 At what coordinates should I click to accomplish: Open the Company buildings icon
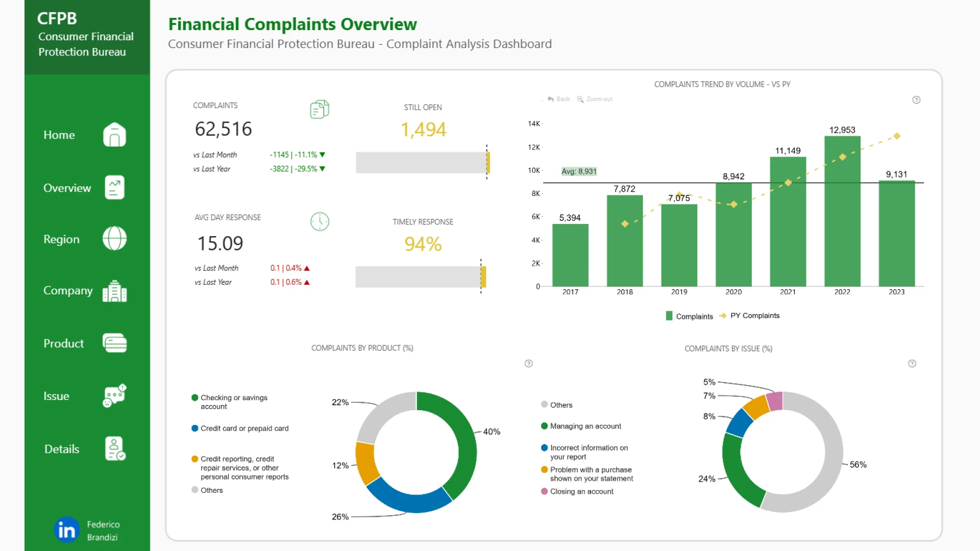coord(114,291)
